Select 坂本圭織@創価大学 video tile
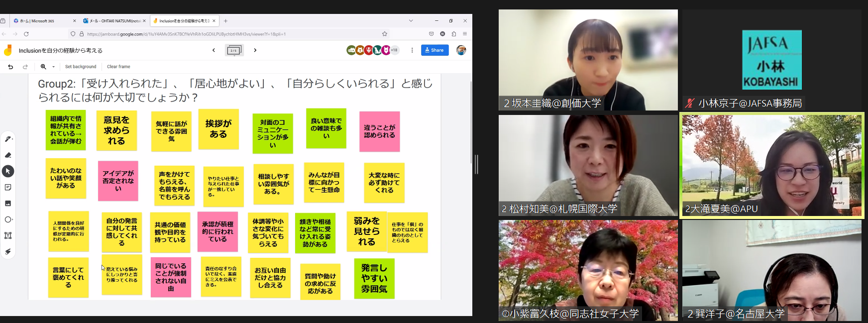 (588, 60)
